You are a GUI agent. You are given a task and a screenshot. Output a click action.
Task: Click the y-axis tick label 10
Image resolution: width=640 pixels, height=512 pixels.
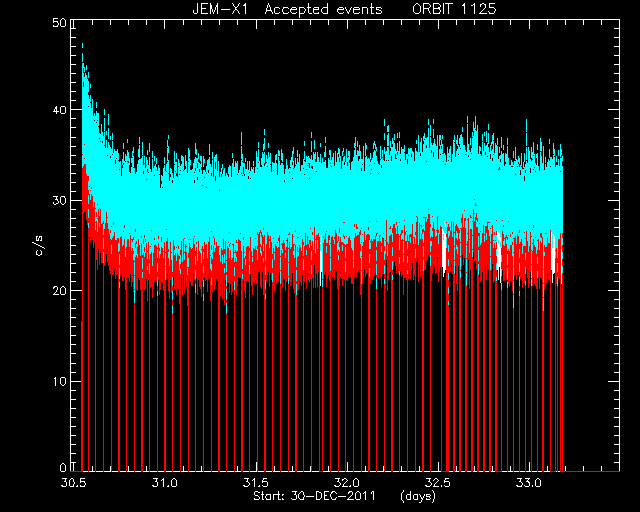point(60,382)
